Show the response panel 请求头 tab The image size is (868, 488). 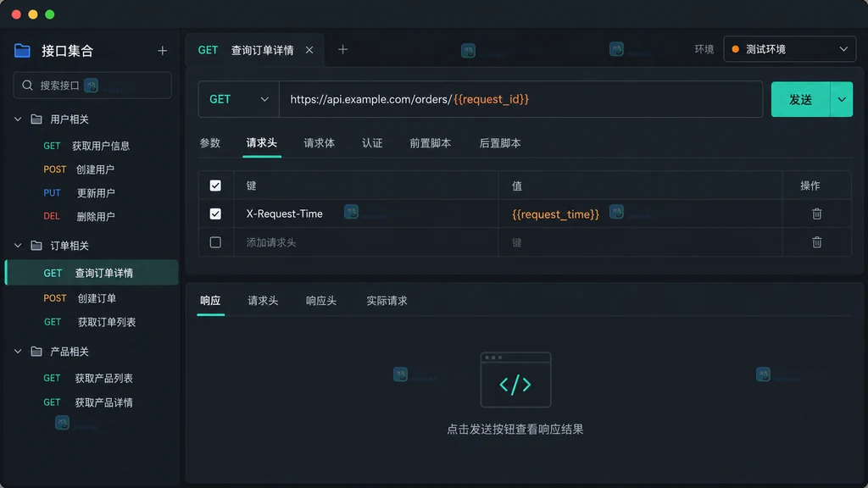[x=263, y=301]
